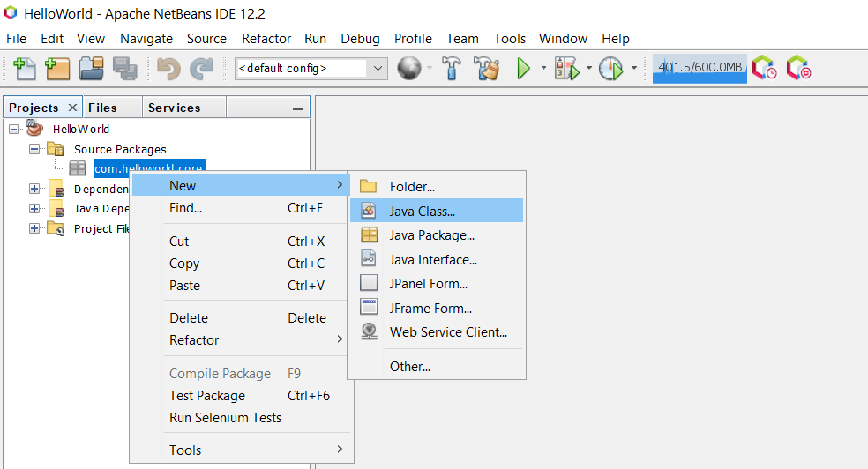The image size is (868, 469).
Task: Click Cut in context menu
Action: point(242,242)
